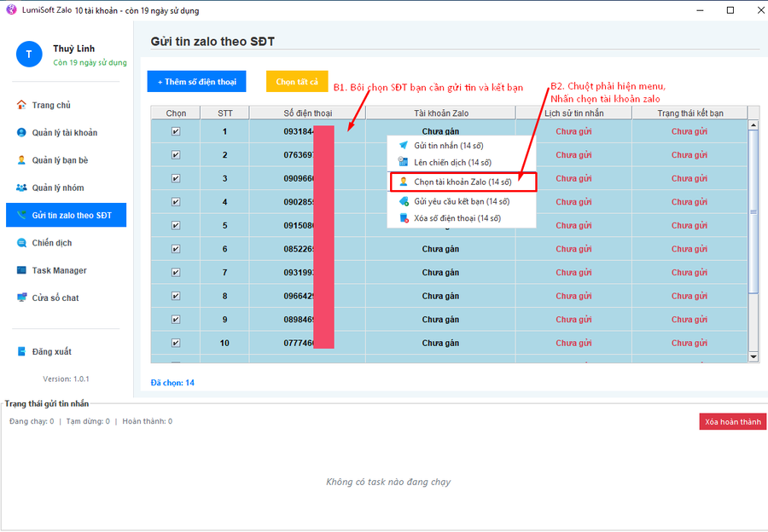
Task: Uncheck the checkbox in row 1
Action: click(176, 131)
